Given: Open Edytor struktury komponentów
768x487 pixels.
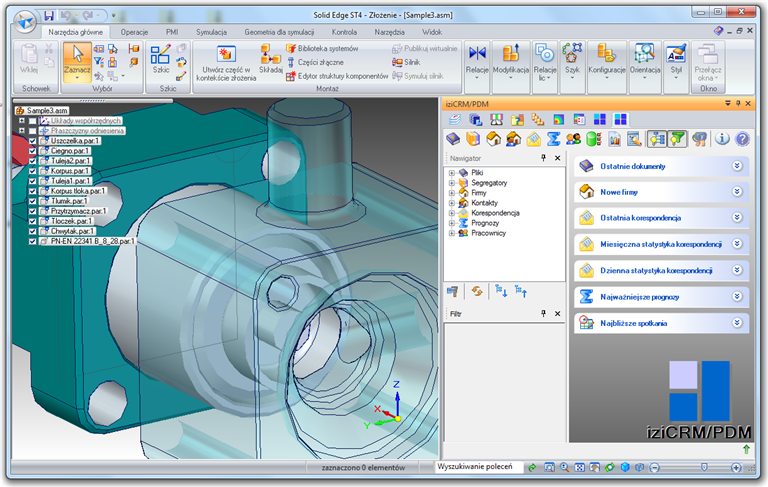Looking at the screenshot, I should pos(337,76).
